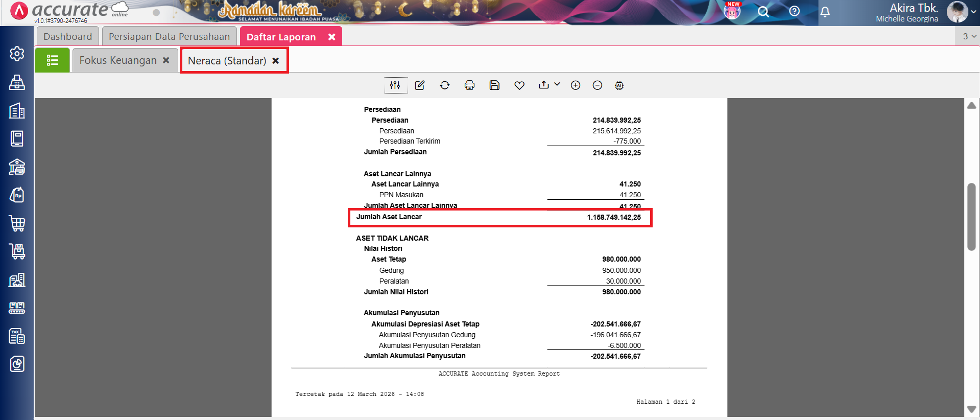This screenshot has width=980, height=420.
Task: Close the Daftar Laporan tab
Action: coord(331,37)
